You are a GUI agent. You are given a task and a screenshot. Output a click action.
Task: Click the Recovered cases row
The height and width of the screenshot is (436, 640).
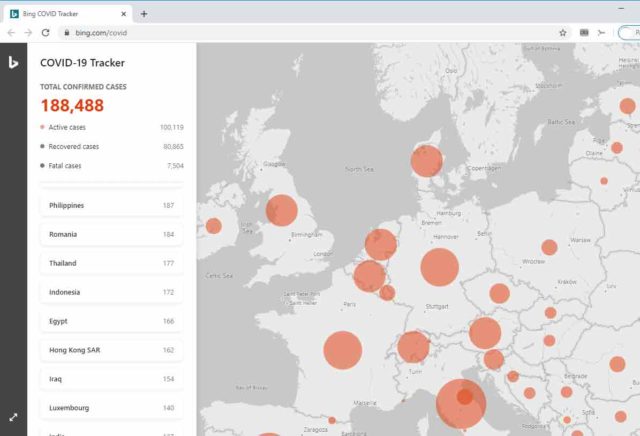(112, 147)
